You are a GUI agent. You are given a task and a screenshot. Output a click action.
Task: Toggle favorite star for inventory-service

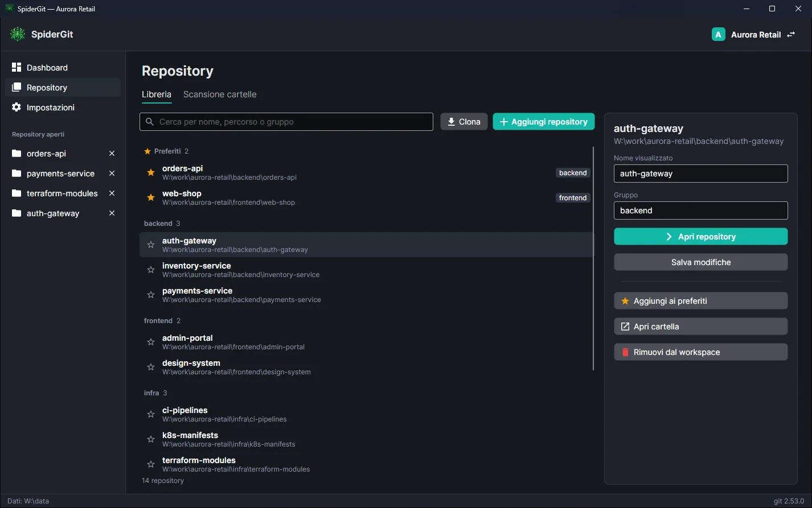tap(151, 270)
